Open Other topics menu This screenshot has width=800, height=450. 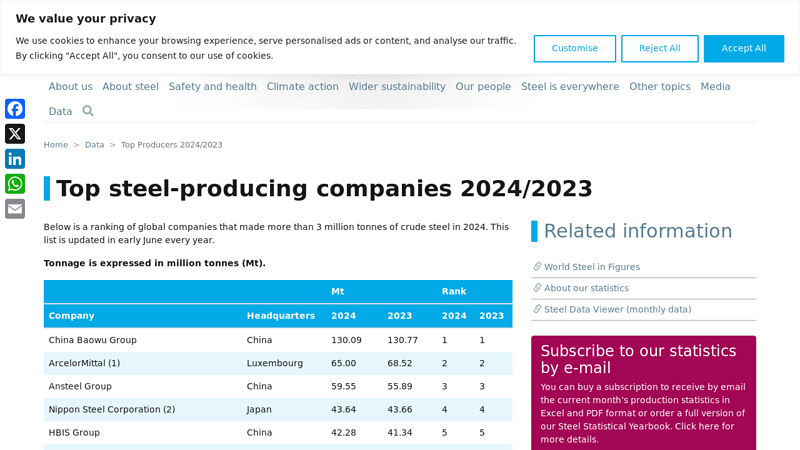click(x=660, y=86)
